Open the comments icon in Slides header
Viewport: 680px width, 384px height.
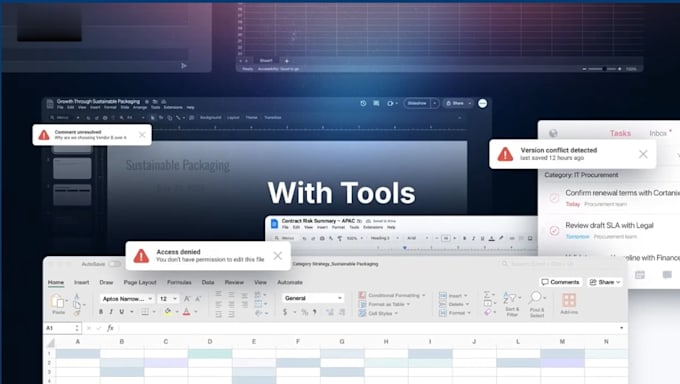pyautogui.click(x=376, y=103)
